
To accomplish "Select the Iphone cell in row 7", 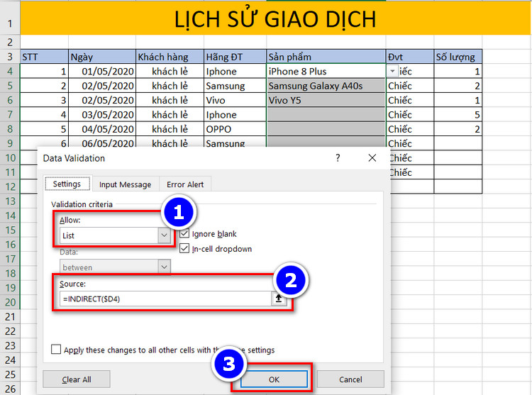I will click(235, 115).
